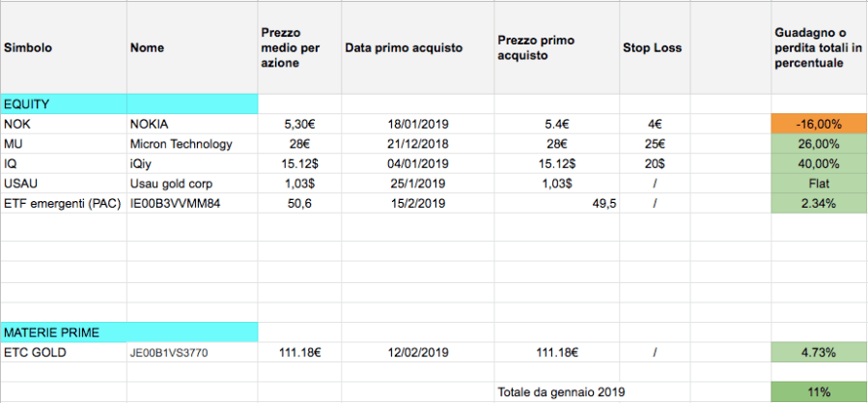The width and height of the screenshot is (868, 403).
Task: Click the orange -16,00% cell
Action: [818, 125]
